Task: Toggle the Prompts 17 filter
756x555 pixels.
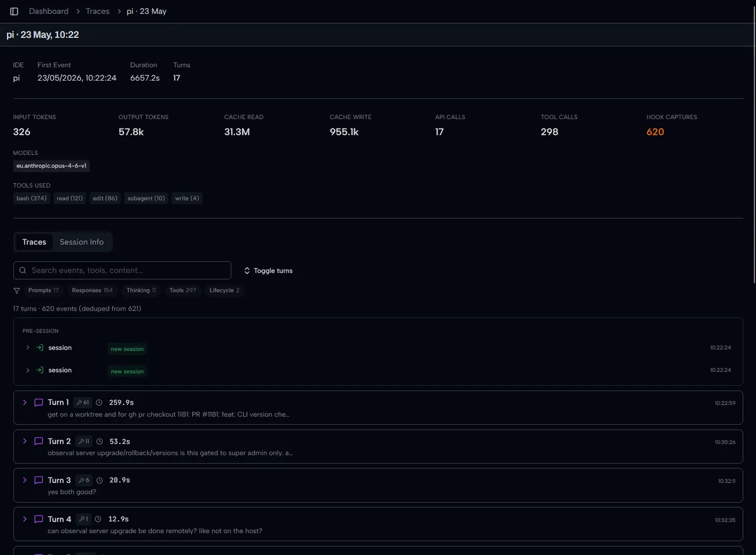Action: click(43, 290)
